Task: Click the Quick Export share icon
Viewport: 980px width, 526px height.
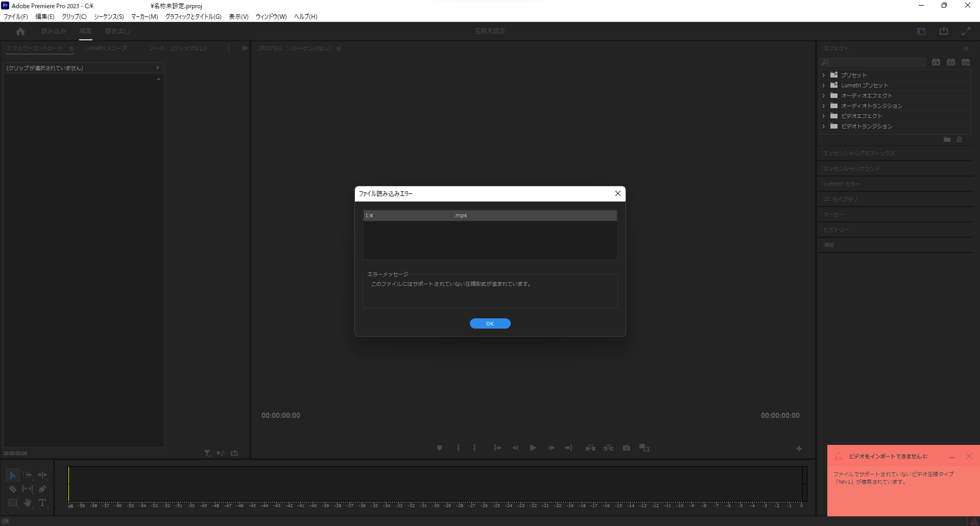Action: pos(943,31)
